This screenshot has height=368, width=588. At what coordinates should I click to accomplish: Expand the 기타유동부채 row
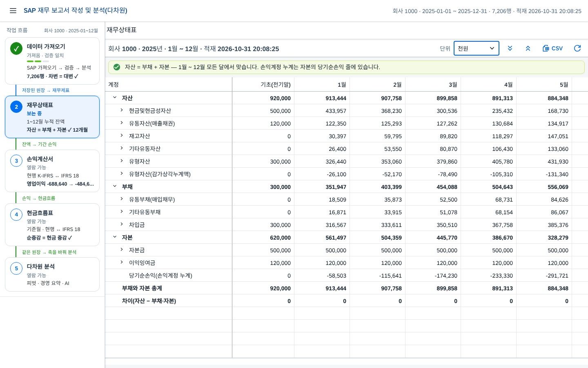pyautogui.click(x=122, y=212)
